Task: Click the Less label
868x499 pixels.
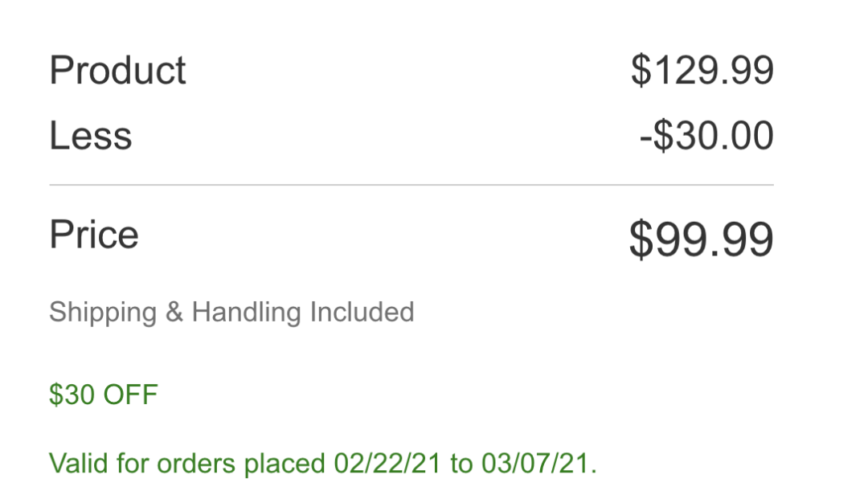Action: click(x=91, y=136)
